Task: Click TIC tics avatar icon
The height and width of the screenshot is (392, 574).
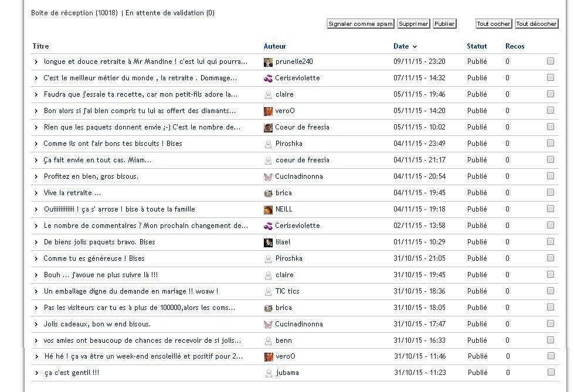Action: pos(268,292)
